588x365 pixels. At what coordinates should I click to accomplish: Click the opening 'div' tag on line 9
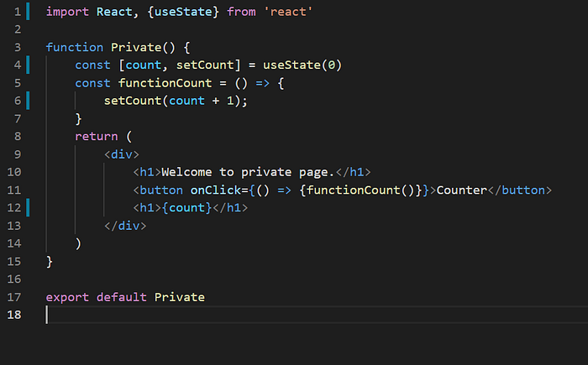click(122, 154)
